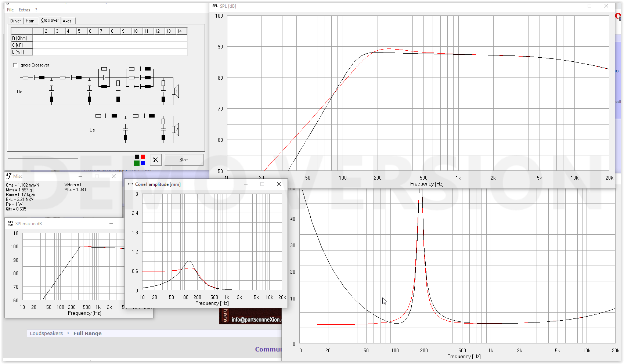
Task: Click the 'BxL = 3.21 N/A' value
Action: (x=19, y=199)
